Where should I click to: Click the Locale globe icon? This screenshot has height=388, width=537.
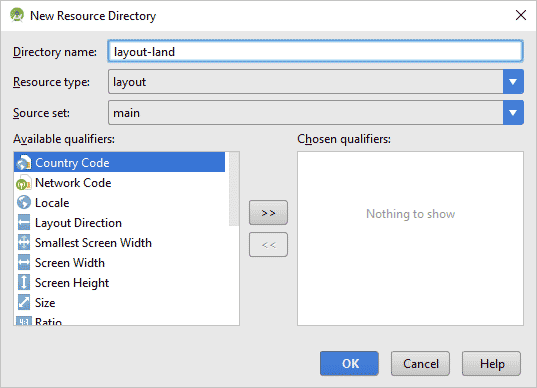click(x=24, y=202)
